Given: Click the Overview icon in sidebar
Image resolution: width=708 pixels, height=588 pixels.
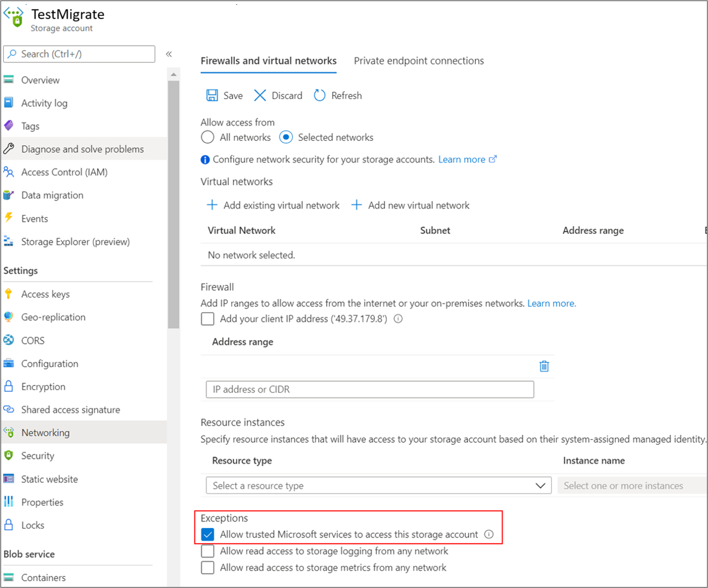Looking at the screenshot, I should pyautogui.click(x=9, y=80).
